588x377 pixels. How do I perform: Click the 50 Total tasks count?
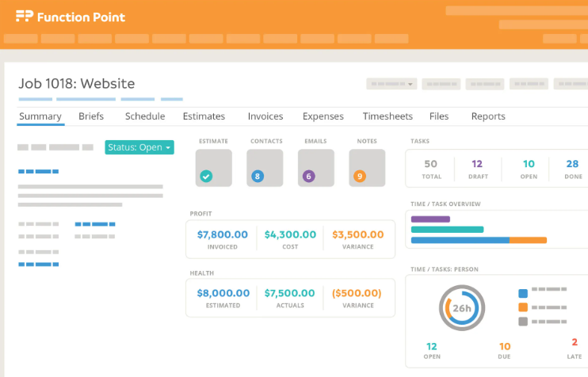tap(431, 164)
